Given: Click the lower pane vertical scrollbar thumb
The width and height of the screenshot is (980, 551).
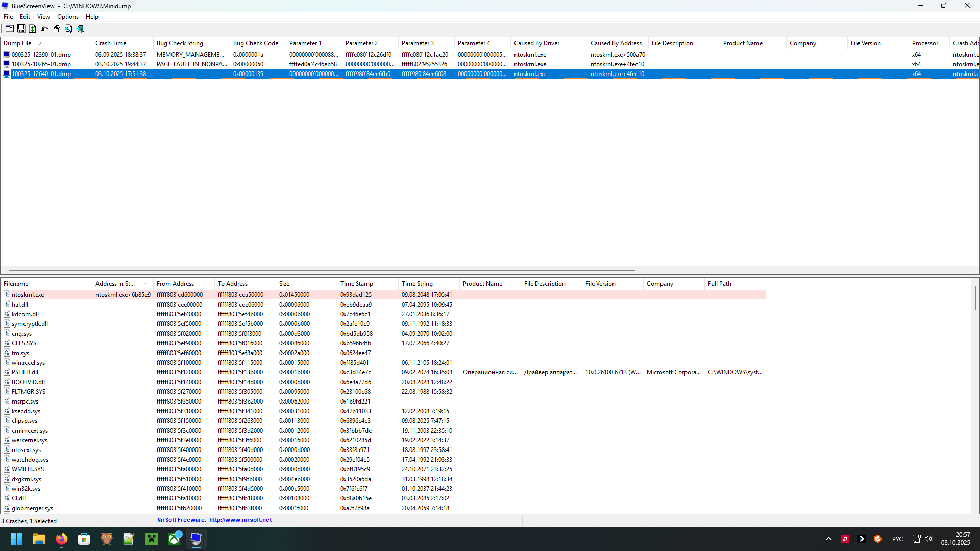Looking at the screenshot, I should coord(975,298).
